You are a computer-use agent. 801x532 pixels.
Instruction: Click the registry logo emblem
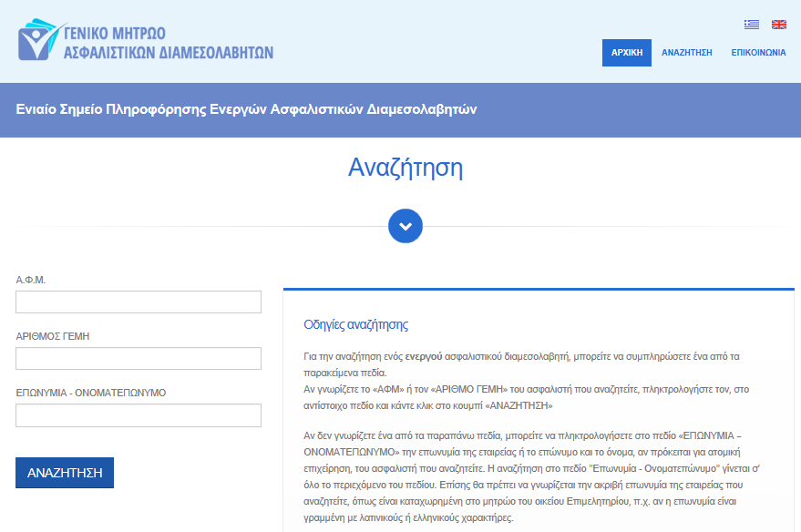coord(38,40)
